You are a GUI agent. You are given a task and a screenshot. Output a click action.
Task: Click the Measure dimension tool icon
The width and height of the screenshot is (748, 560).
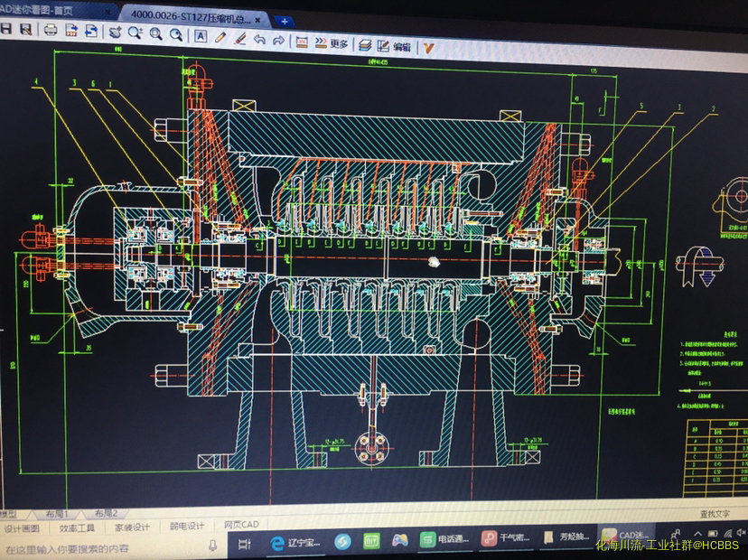[302, 42]
